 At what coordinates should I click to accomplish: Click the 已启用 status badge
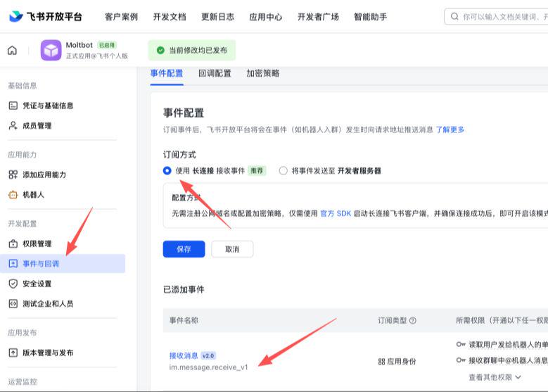pyautogui.click(x=107, y=45)
